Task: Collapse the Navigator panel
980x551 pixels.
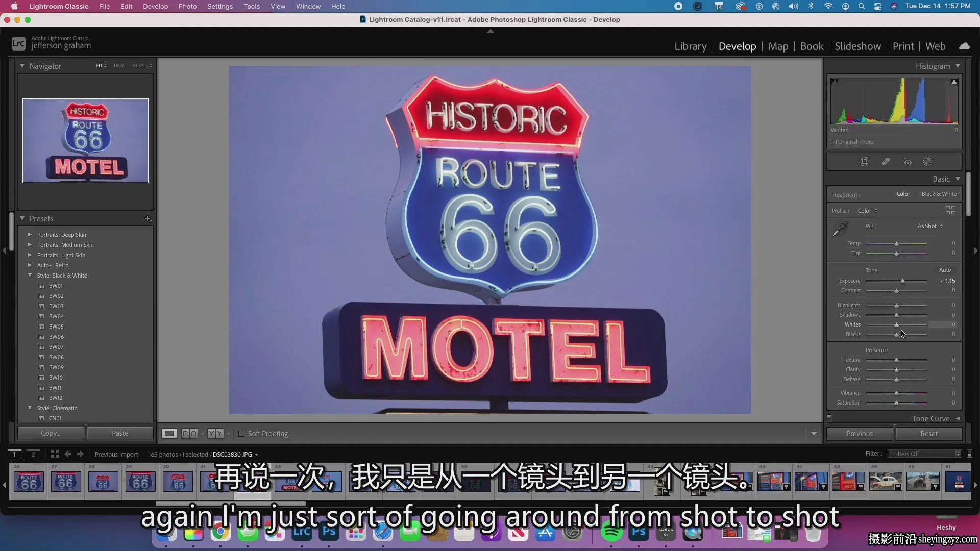Action: pyautogui.click(x=22, y=66)
